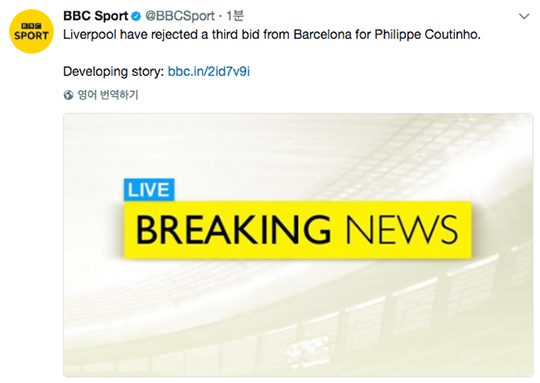This screenshot has width=540, height=383.
Task: Click the yellow BREAKING NEWS banner
Action: (298, 230)
